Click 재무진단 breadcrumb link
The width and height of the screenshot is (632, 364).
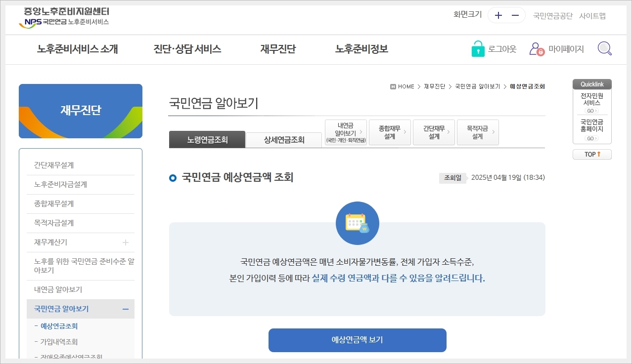point(435,86)
